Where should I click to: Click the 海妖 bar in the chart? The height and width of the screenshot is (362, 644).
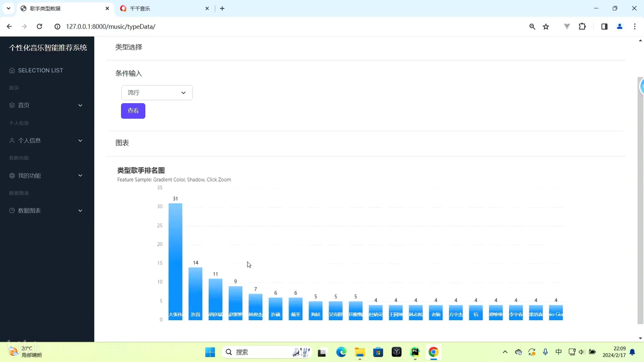tap(316, 310)
